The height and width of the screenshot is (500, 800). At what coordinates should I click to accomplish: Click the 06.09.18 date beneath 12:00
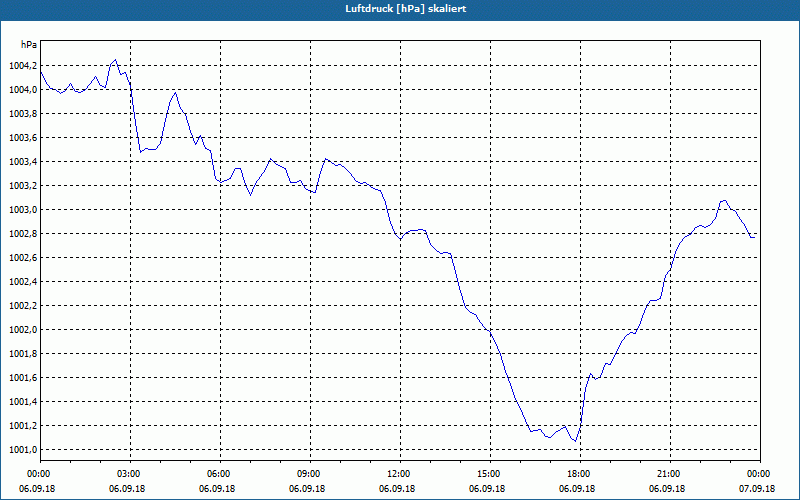(397, 488)
